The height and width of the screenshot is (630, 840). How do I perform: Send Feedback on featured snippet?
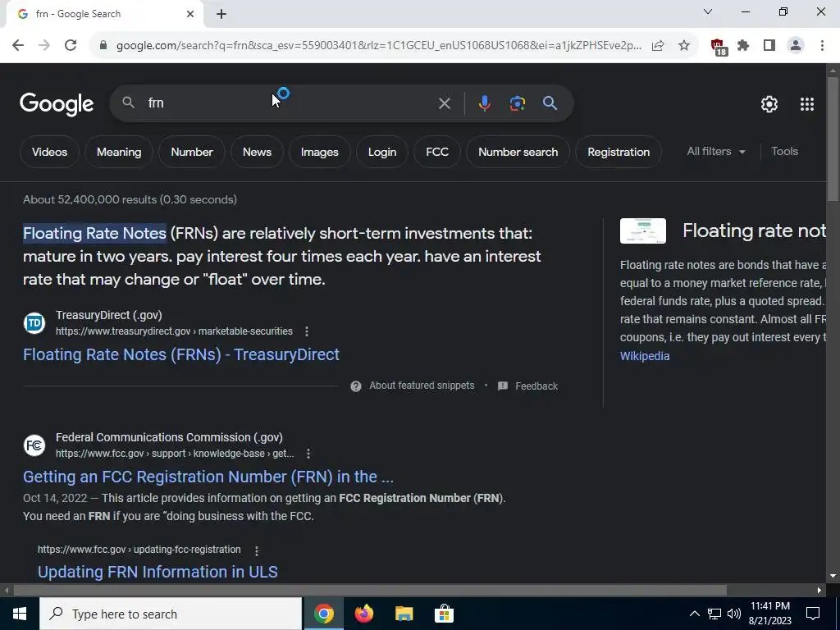tap(527, 386)
